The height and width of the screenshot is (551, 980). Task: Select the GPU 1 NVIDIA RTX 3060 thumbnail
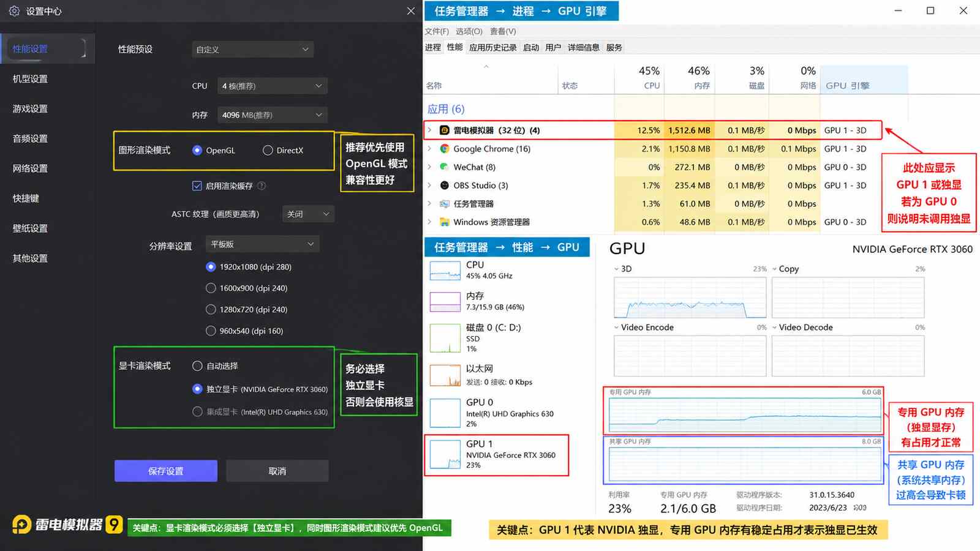pos(445,455)
